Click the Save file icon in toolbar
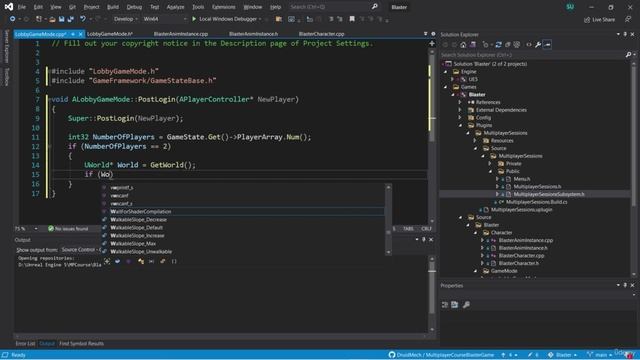This screenshot has width=640, height=360. [61, 19]
